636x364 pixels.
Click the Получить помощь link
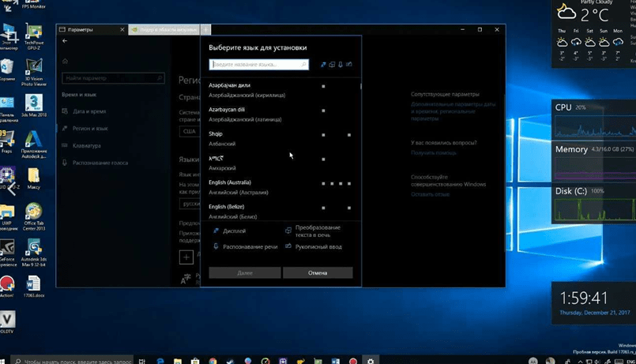tap(434, 152)
